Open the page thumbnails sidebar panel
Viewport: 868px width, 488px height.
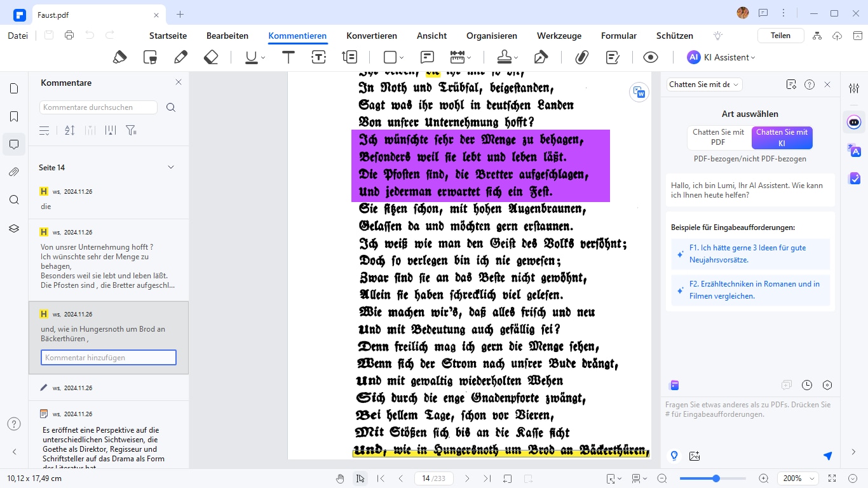click(14, 88)
